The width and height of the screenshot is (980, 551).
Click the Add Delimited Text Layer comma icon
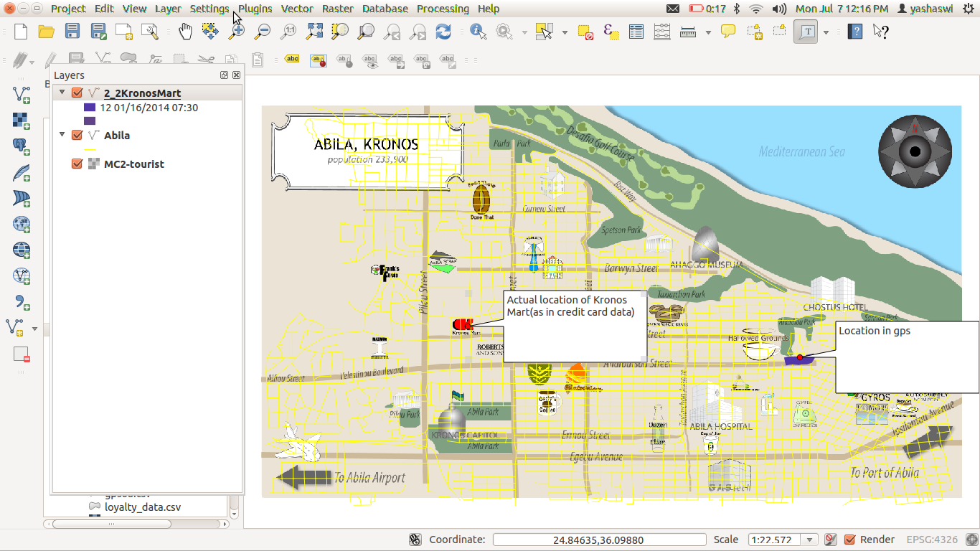coord(22,301)
